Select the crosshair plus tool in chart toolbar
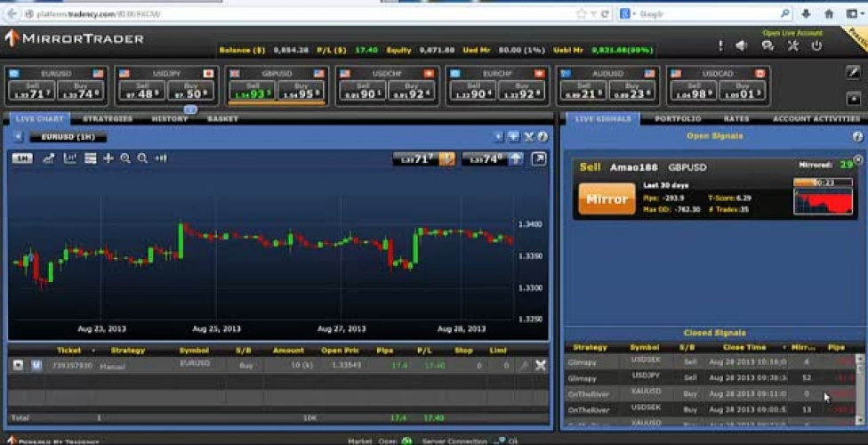This screenshot has width=868, height=445. pyautogui.click(x=108, y=158)
